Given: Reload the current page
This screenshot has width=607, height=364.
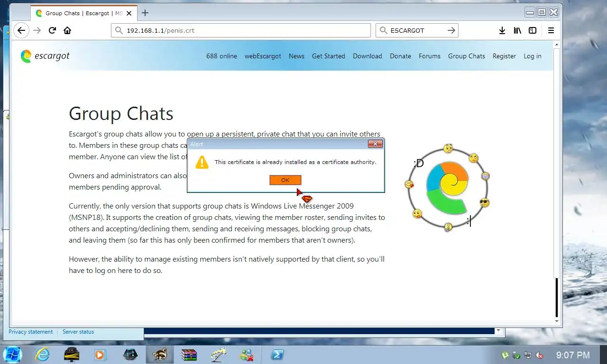Looking at the screenshot, I should pos(52,30).
